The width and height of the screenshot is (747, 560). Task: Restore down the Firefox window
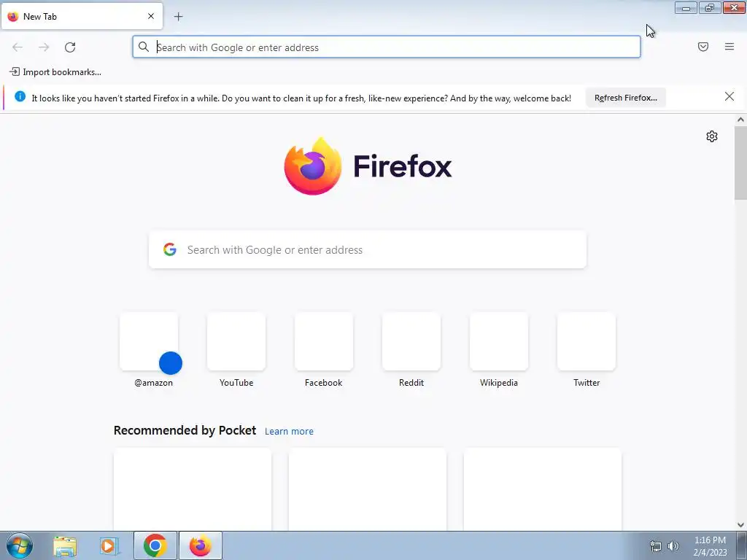point(710,7)
